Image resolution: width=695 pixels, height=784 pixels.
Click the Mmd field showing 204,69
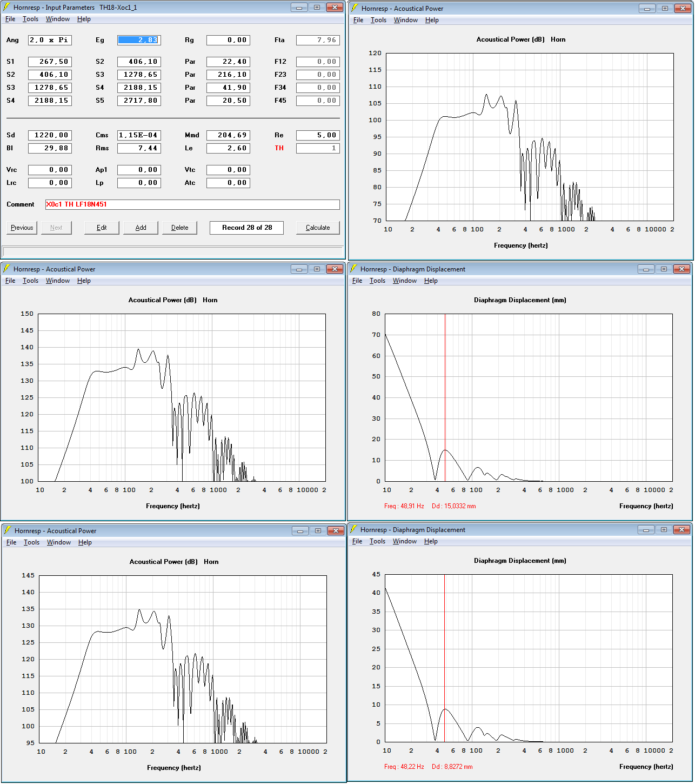(x=228, y=135)
